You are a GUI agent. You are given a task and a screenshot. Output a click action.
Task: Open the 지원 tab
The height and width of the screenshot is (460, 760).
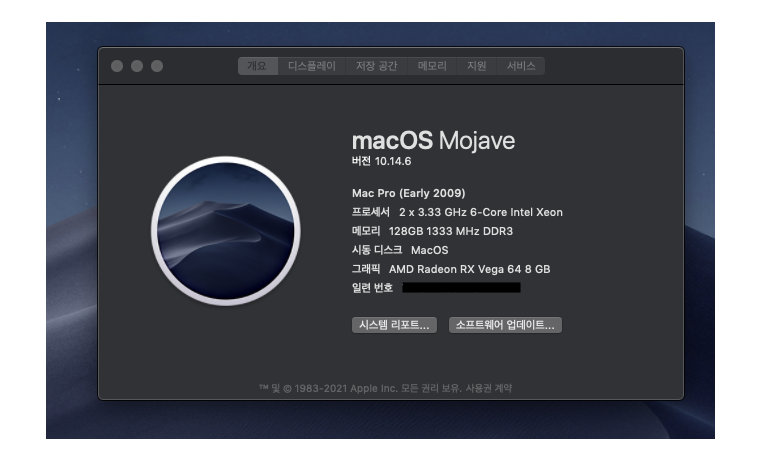point(476,66)
